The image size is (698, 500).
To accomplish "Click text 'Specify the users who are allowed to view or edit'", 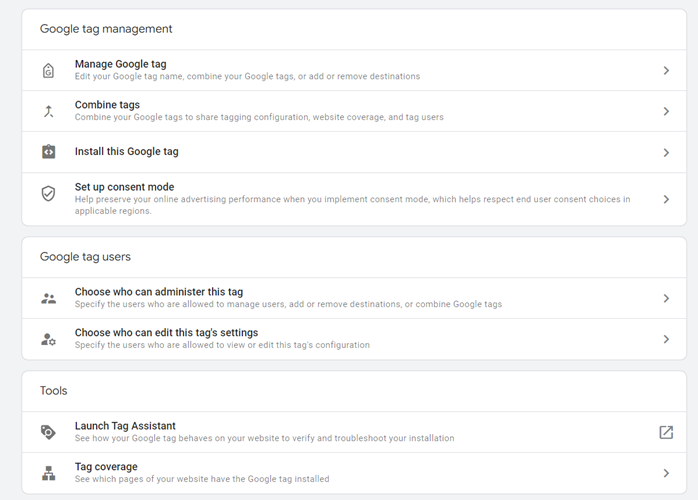I will tap(222, 345).
